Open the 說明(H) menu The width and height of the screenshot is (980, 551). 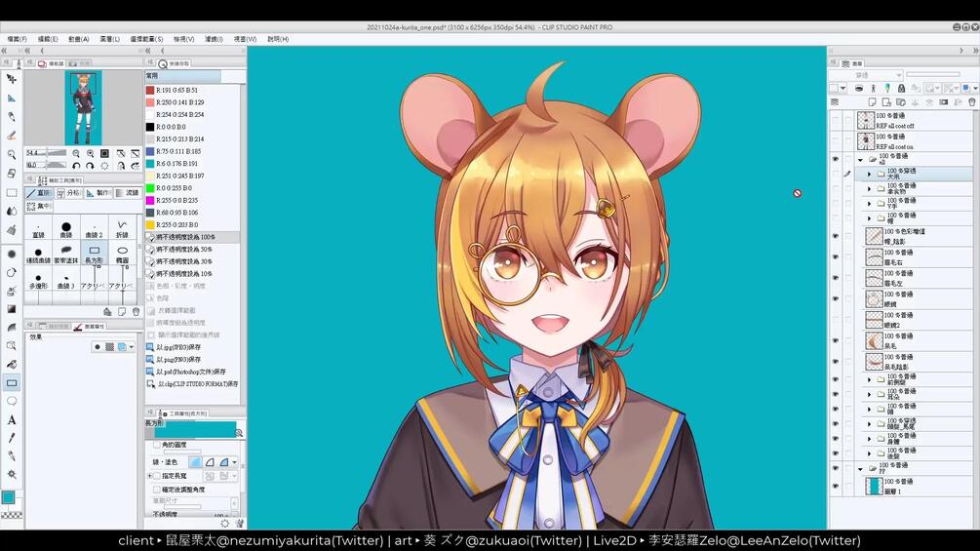tap(278, 39)
